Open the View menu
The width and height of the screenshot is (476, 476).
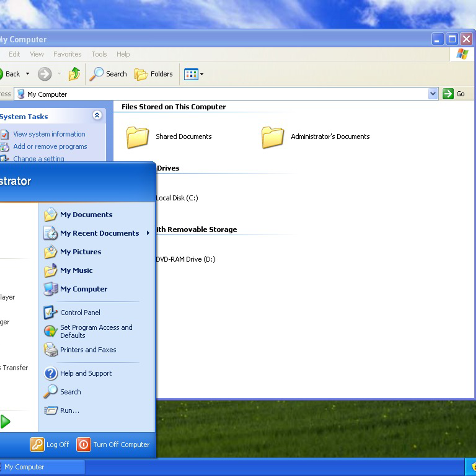click(37, 54)
